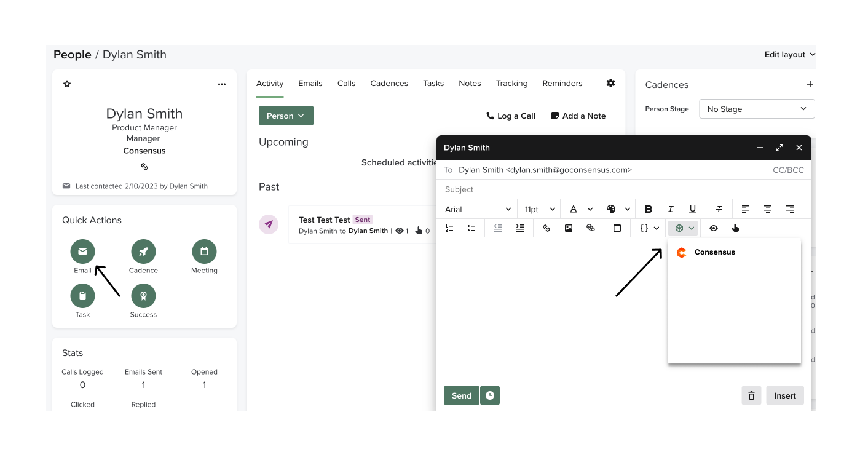Click the schedule send clock icon
Image resolution: width=868 pixels, height=476 pixels.
coord(490,395)
